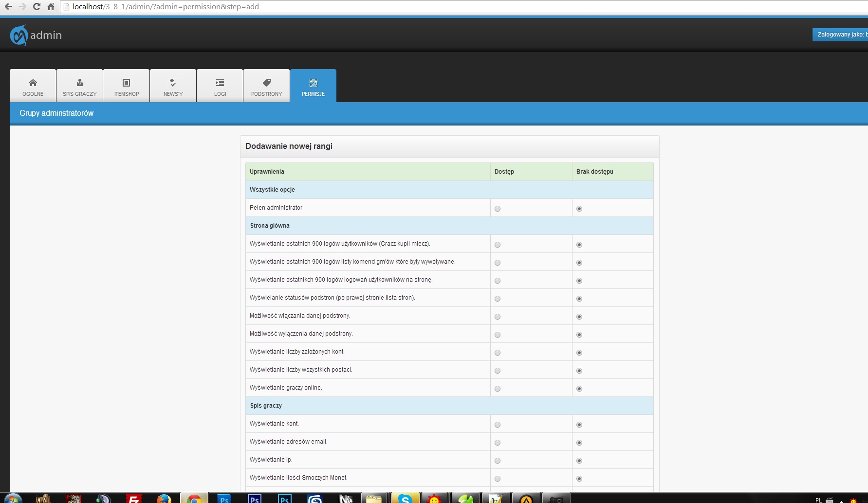Grant Dostęp for Pełen administrator
The image size is (868, 503).
tap(498, 209)
